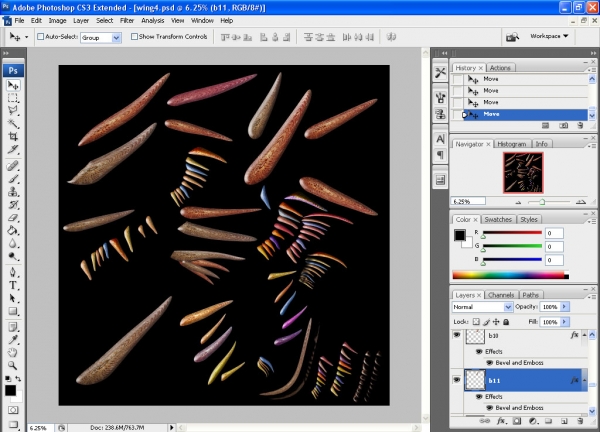600x432 pixels.
Task: Select the History Brush tool
Action: coord(13,204)
